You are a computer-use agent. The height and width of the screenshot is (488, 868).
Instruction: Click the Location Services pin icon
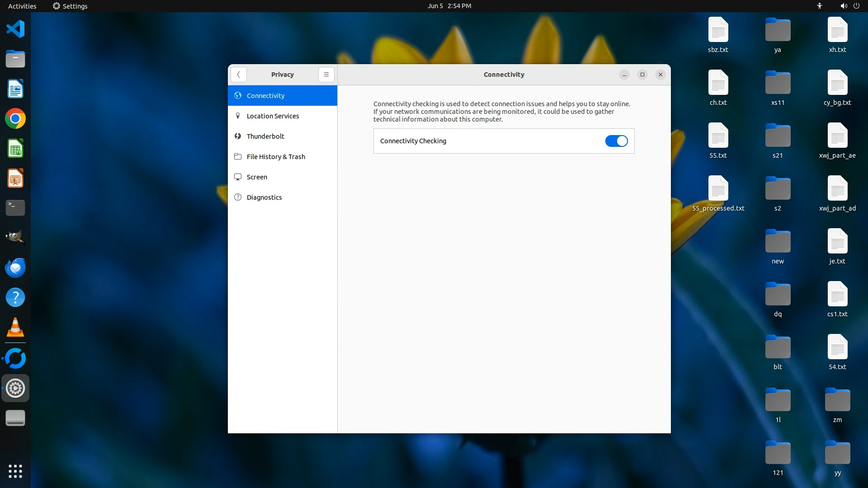(x=238, y=116)
